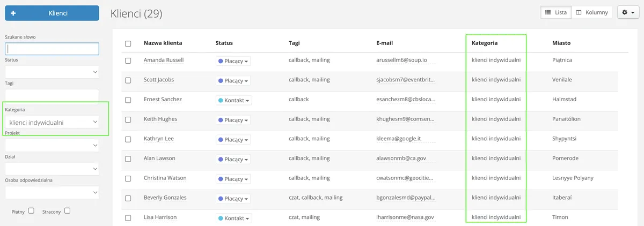The image size is (644, 226).
Task: Click the Status column header
Action: (224, 43)
